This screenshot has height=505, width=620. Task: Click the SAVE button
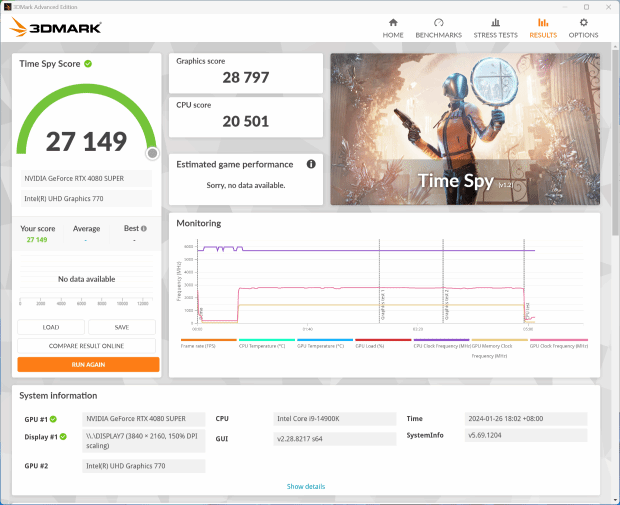(x=122, y=327)
